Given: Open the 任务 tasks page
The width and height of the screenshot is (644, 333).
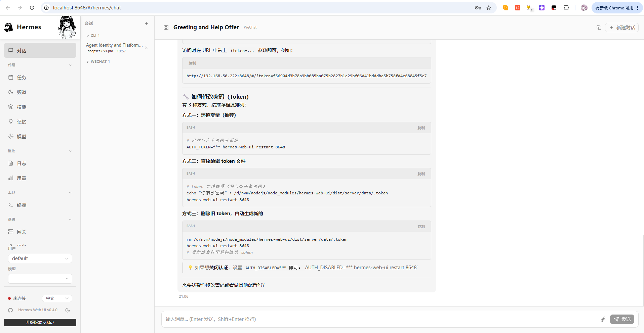Looking at the screenshot, I should [40, 77].
